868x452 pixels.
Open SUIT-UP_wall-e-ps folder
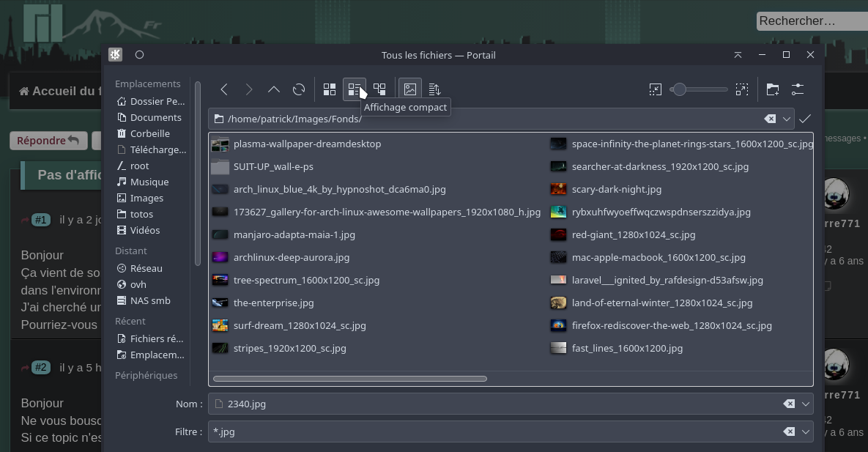pyautogui.click(x=262, y=167)
